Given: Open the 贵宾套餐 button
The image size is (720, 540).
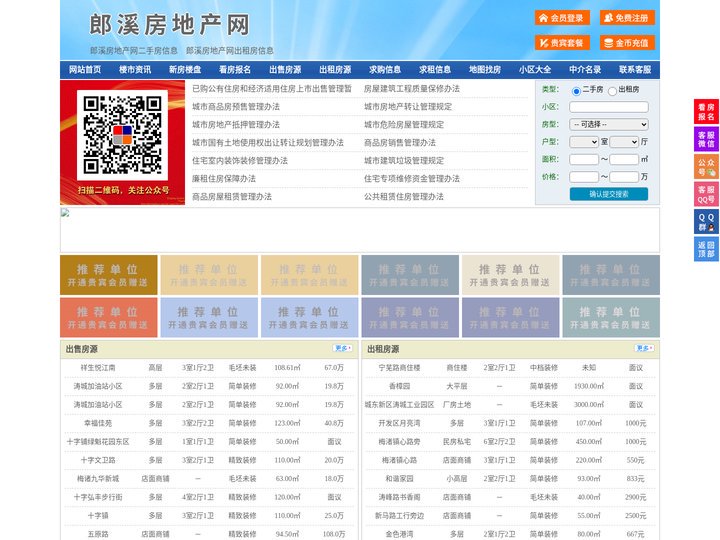Looking at the screenshot, I should [x=562, y=43].
